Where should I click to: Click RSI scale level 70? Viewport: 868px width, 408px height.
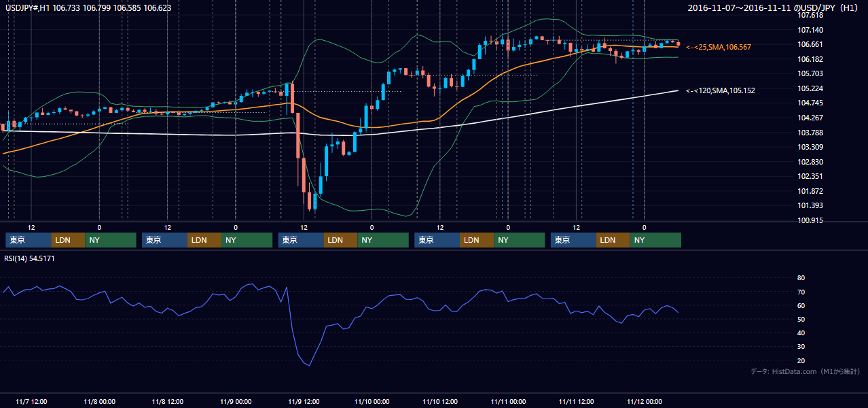tap(801, 292)
